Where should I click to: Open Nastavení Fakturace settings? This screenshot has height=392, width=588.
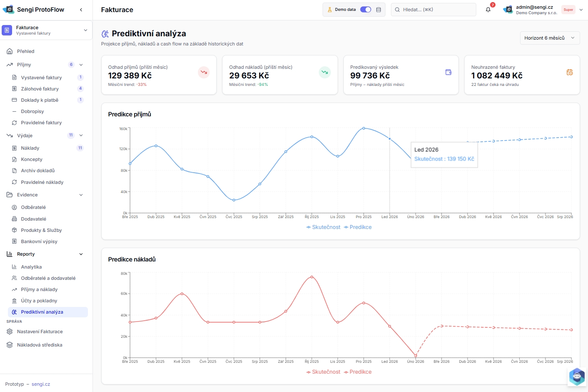[x=40, y=332]
